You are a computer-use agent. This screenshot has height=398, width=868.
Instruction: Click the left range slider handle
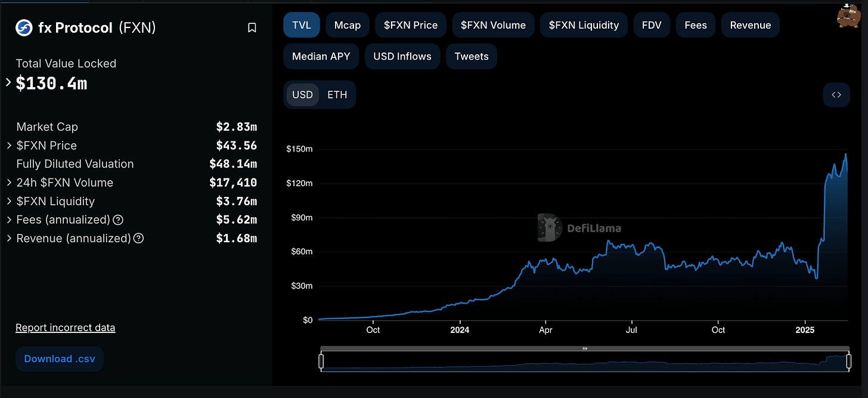click(x=321, y=362)
